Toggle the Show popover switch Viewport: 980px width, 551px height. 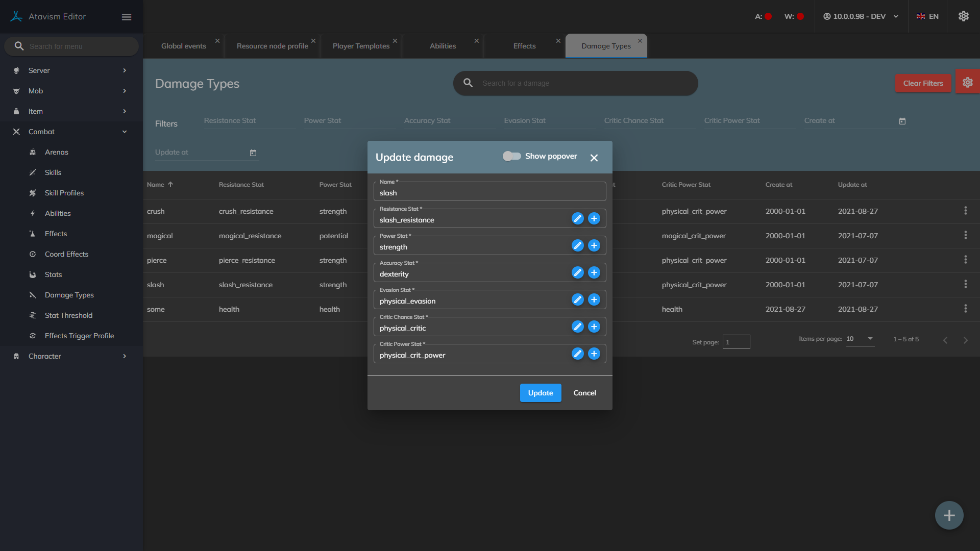coord(511,156)
